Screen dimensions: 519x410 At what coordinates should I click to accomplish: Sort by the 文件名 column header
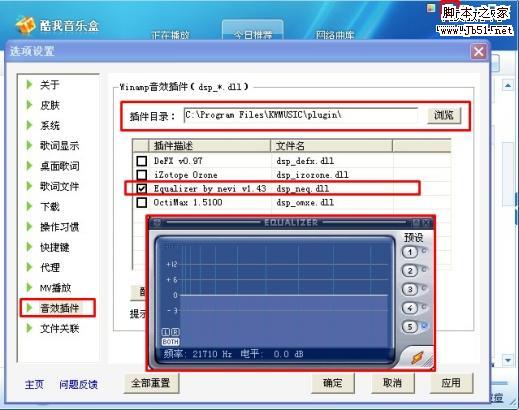[332, 146]
